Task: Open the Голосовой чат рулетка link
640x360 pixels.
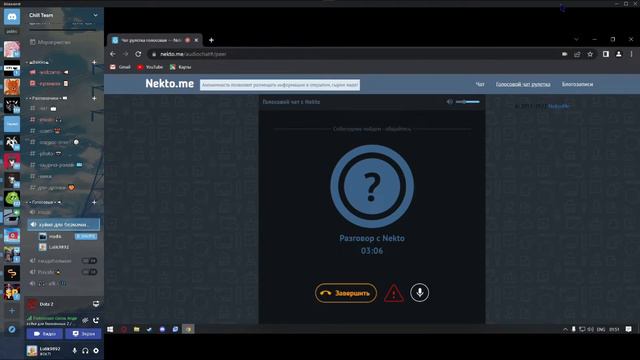Action: pos(523,84)
